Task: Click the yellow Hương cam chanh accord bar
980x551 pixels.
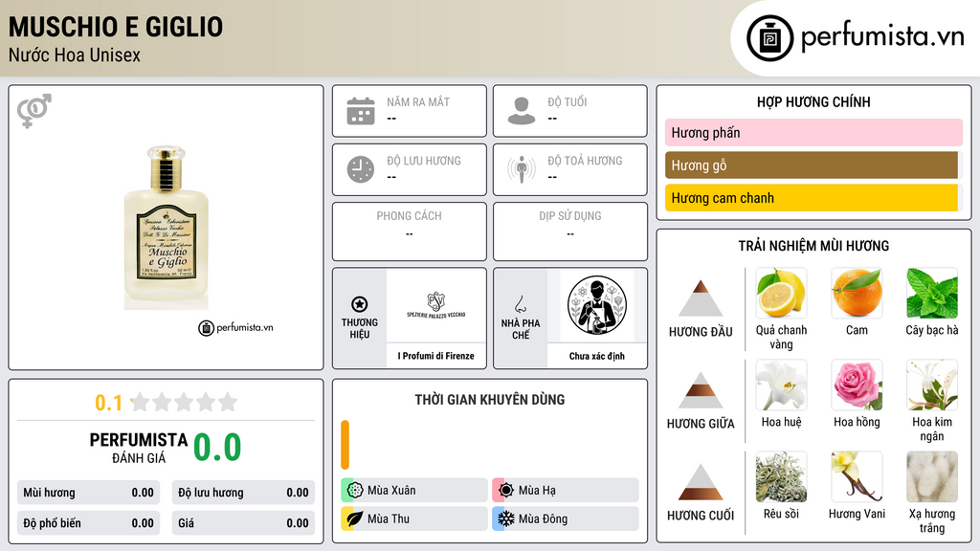Action: (x=812, y=198)
